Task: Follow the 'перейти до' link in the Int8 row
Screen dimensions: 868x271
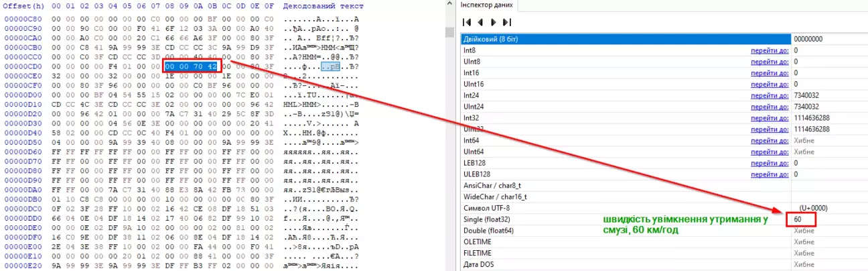Action: (x=768, y=50)
